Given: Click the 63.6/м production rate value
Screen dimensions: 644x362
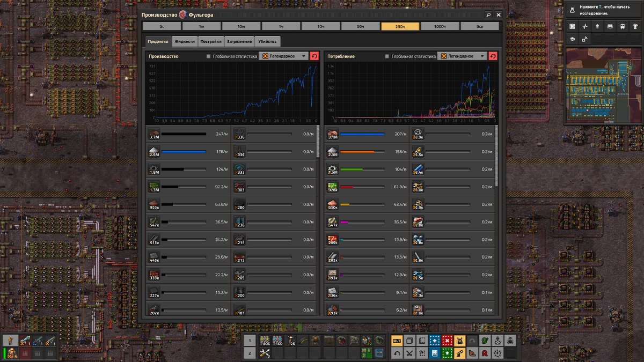Looking at the screenshot, I should (x=222, y=204).
